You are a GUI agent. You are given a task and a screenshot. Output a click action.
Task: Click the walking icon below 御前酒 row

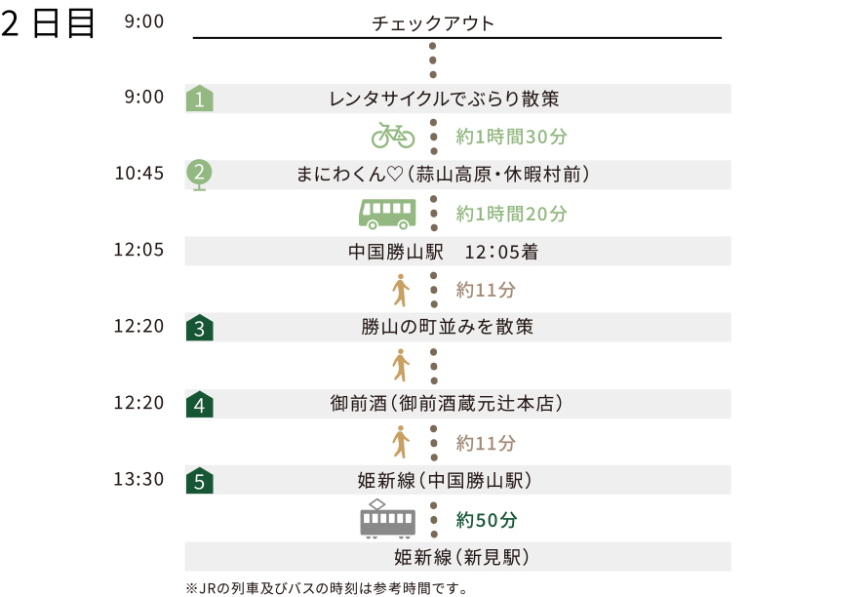click(x=400, y=442)
